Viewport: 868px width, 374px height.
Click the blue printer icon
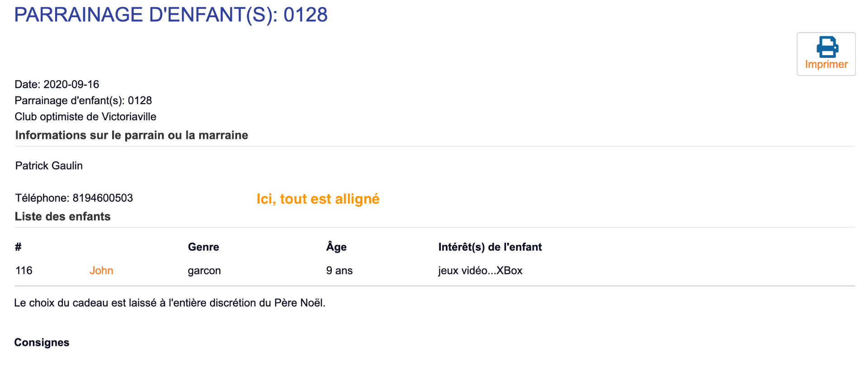click(826, 47)
